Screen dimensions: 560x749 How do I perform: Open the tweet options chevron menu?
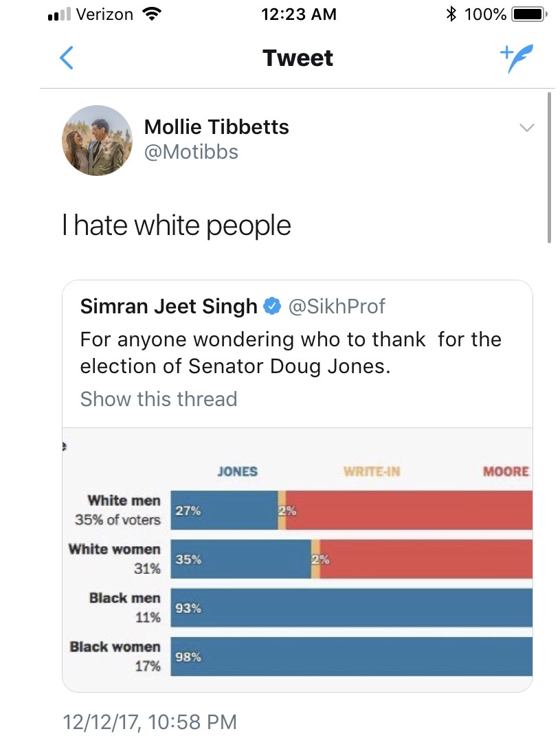point(526,128)
